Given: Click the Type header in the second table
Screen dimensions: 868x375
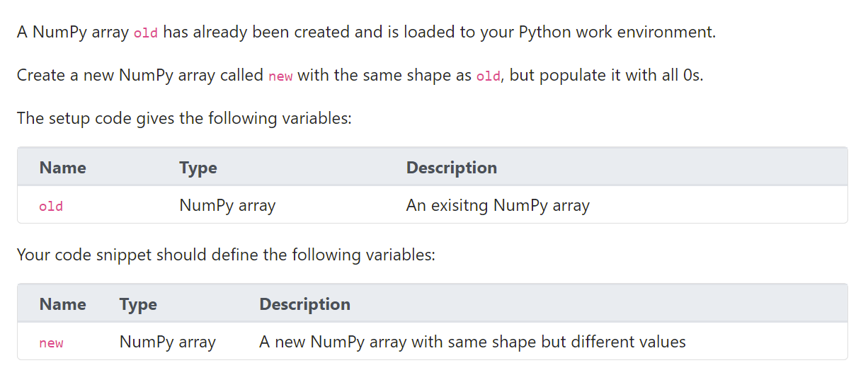Looking at the screenshot, I should click(x=138, y=304).
